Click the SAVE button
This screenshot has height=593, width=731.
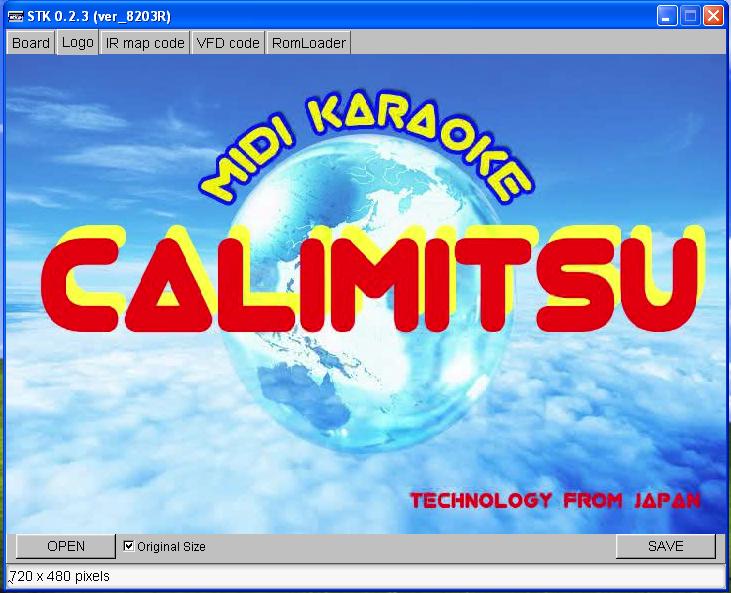pyautogui.click(x=666, y=546)
